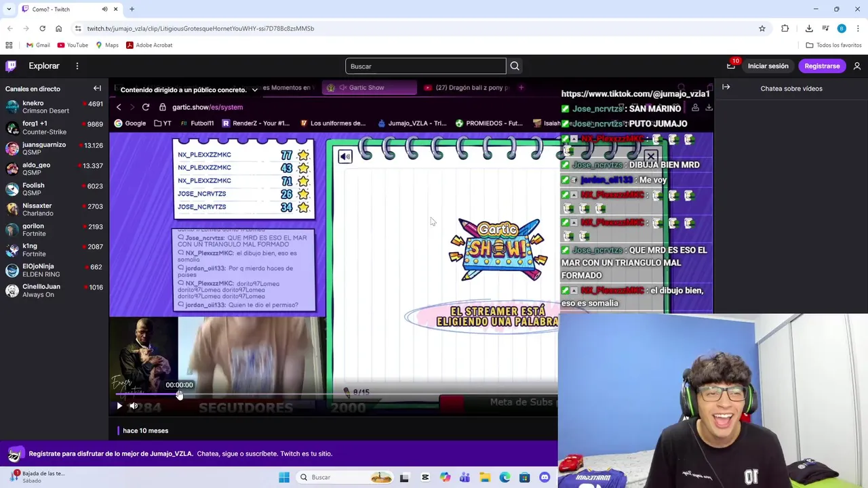Screen dimensions: 868x488
Task: Open the Bajada de las te... weather widget
Action: click(37, 476)
